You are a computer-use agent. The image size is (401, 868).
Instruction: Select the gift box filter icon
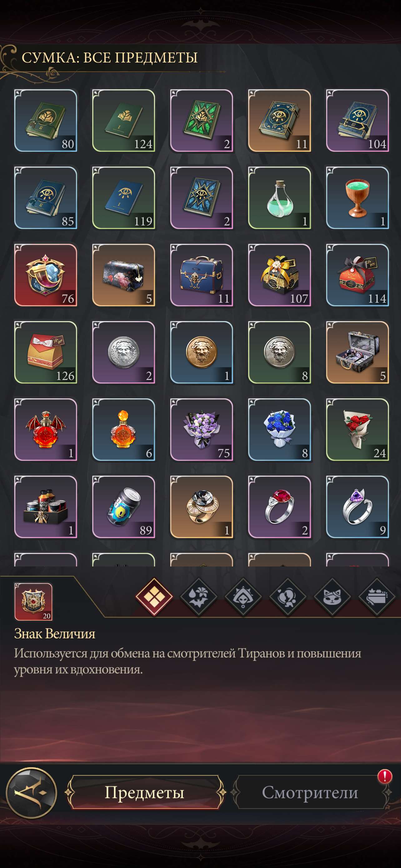377,597
